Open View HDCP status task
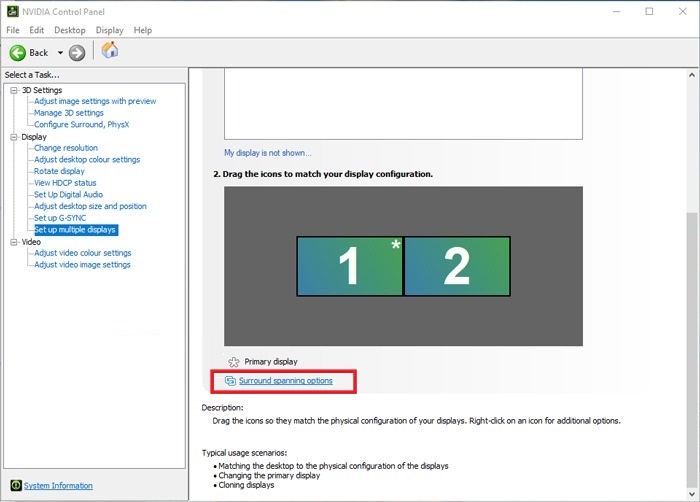 coord(65,183)
